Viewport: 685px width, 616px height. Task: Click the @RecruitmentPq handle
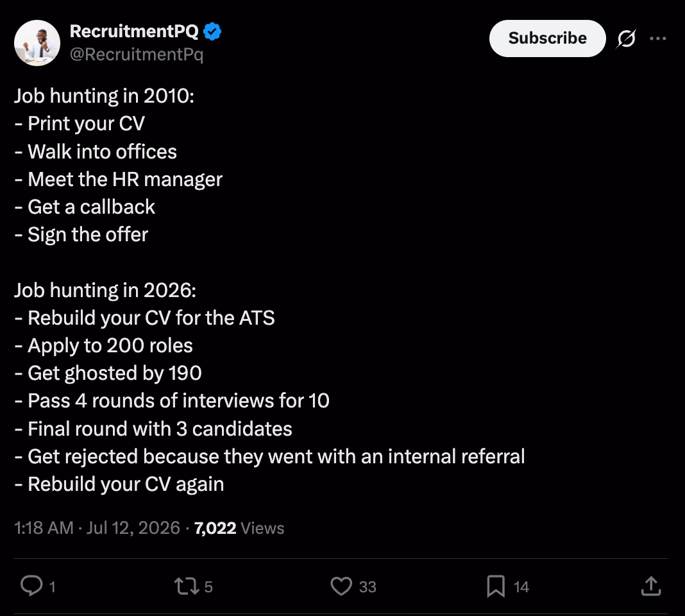tap(137, 55)
